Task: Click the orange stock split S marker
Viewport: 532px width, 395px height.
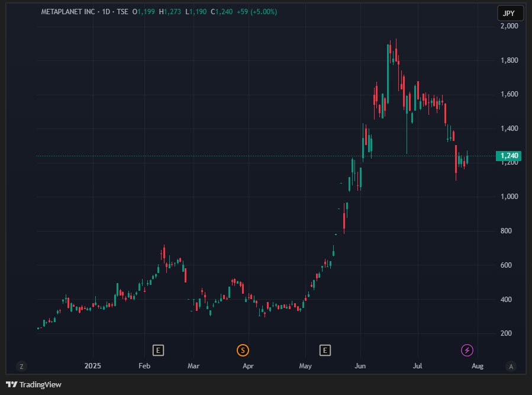Action: (x=243, y=350)
